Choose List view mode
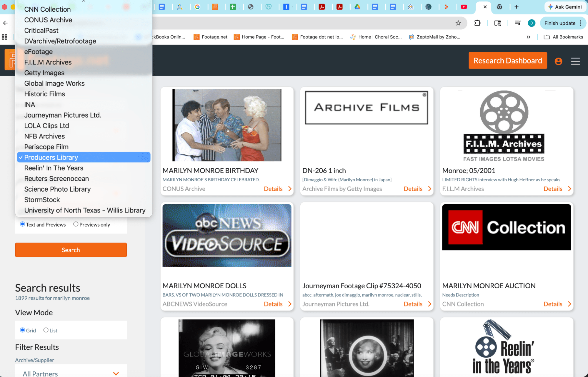Image resolution: width=588 pixels, height=377 pixels. click(46, 330)
